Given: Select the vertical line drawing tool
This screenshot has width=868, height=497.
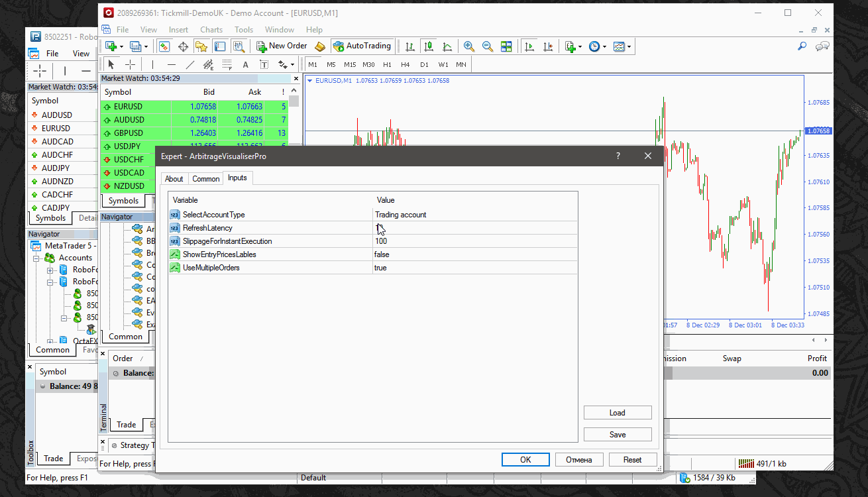Looking at the screenshot, I should (x=152, y=64).
